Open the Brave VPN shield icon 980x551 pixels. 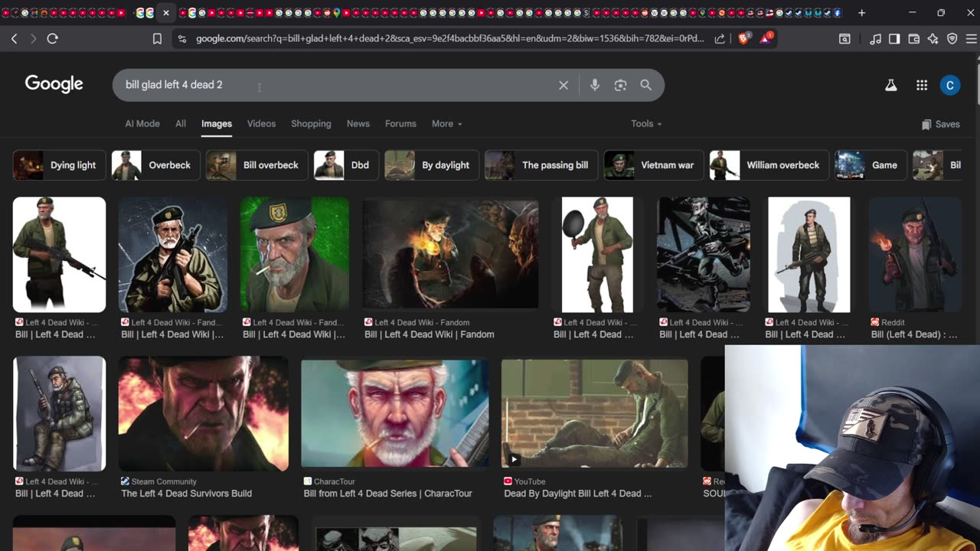point(952,39)
